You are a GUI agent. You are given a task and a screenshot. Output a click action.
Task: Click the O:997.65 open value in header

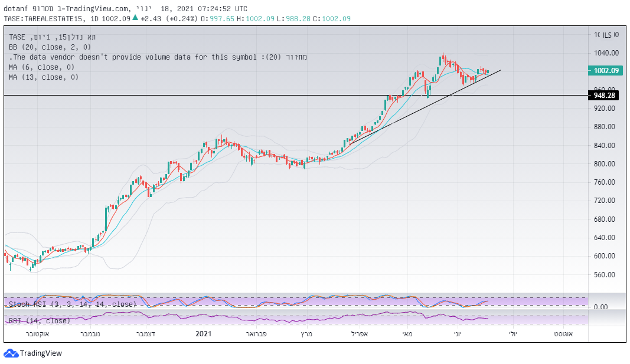217,18
